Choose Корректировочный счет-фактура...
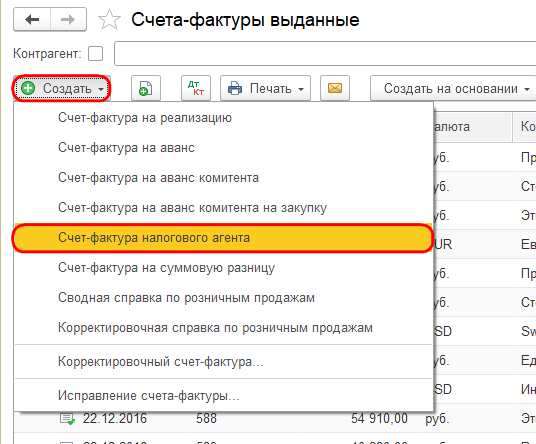This screenshot has width=536, height=444. coord(224,362)
